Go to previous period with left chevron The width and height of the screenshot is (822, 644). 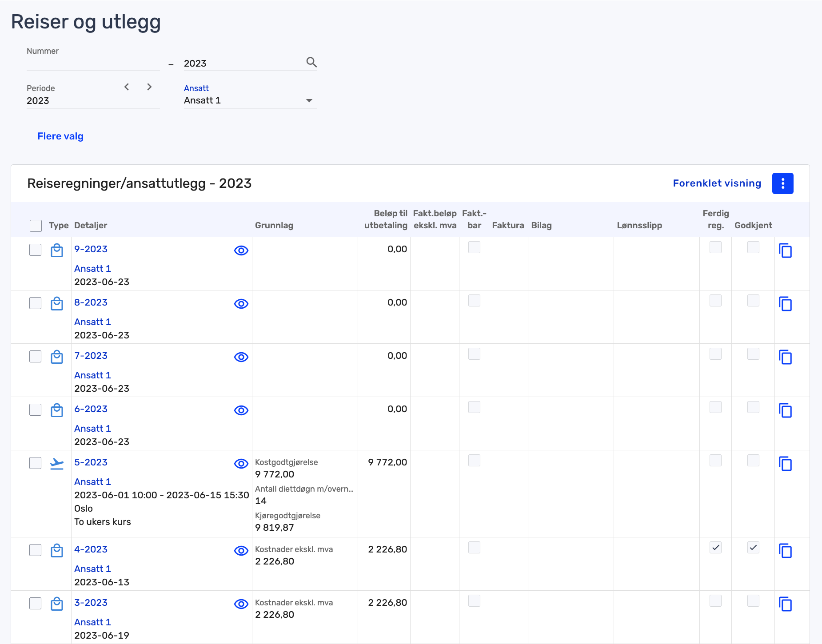tap(127, 87)
